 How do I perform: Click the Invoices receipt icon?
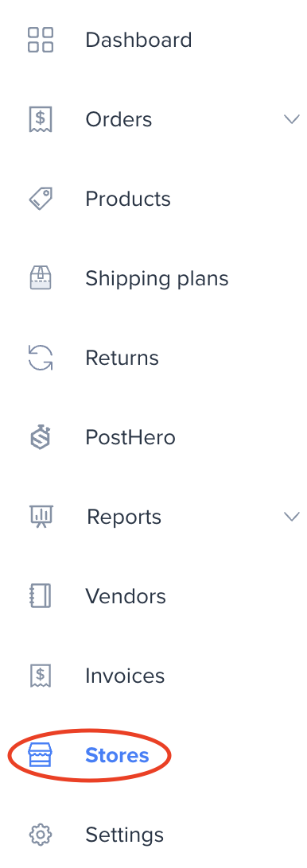[41, 676]
